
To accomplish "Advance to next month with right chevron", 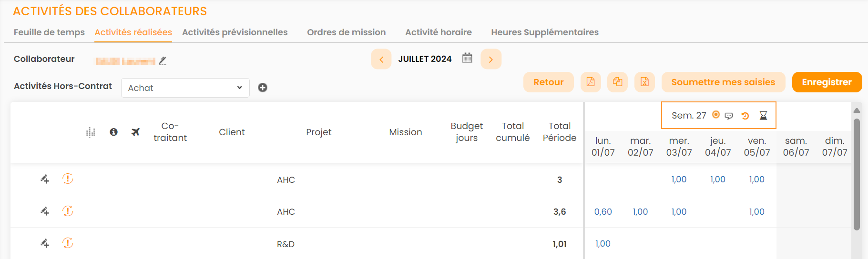I will tap(491, 59).
